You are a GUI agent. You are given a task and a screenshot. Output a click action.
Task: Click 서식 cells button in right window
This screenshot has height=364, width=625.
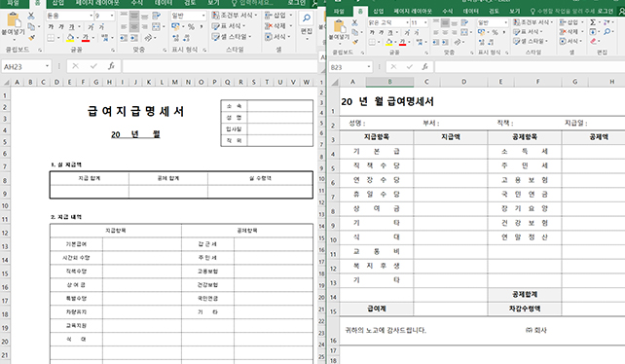(571, 41)
